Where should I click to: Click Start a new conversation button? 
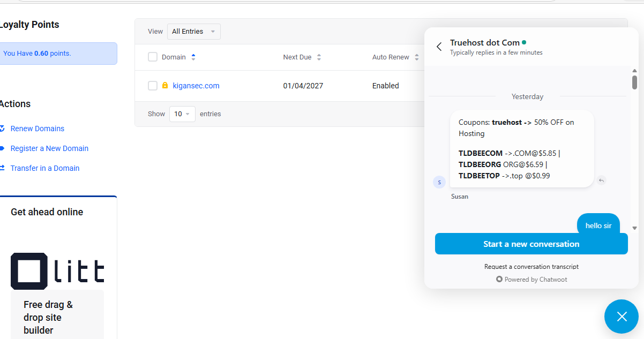[x=531, y=244]
